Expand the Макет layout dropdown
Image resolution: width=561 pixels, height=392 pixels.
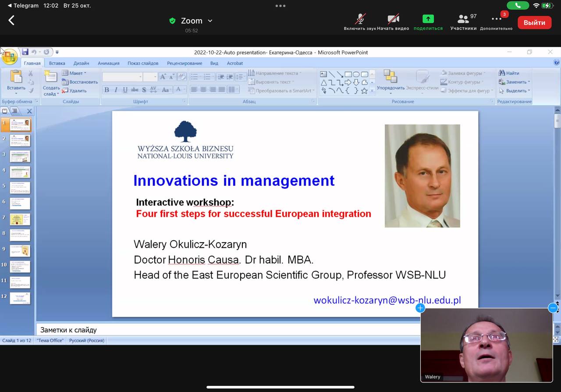click(78, 73)
